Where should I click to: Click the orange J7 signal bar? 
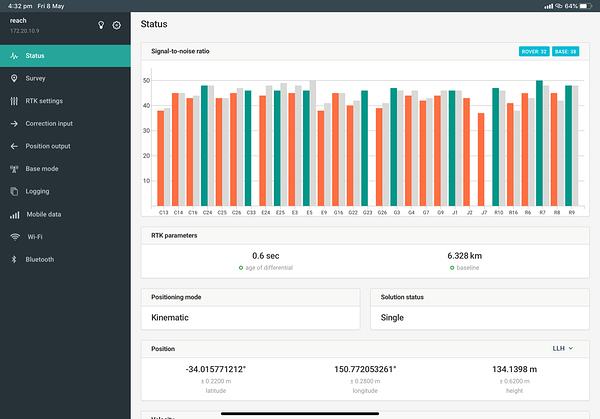tap(481, 160)
